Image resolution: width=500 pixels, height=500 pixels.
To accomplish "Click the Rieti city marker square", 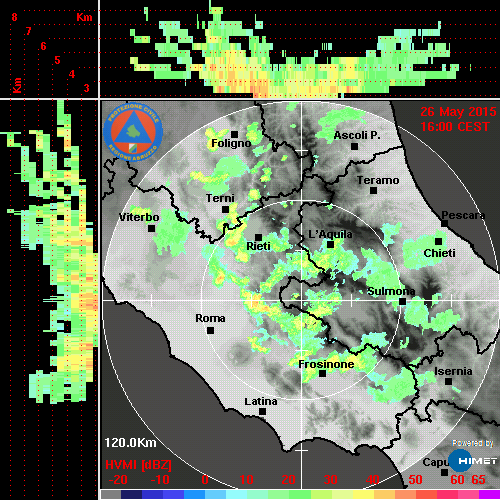I will coord(258,237).
